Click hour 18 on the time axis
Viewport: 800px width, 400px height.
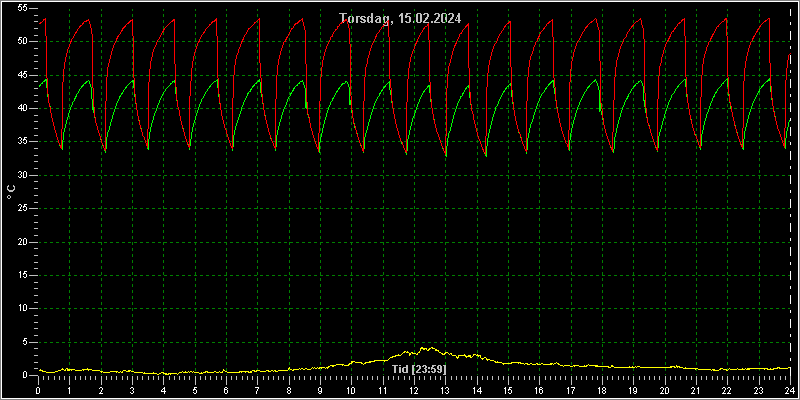click(x=602, y=390)
